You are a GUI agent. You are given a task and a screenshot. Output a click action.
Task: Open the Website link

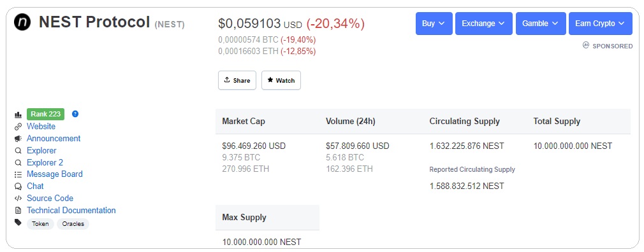coord(41,127)
